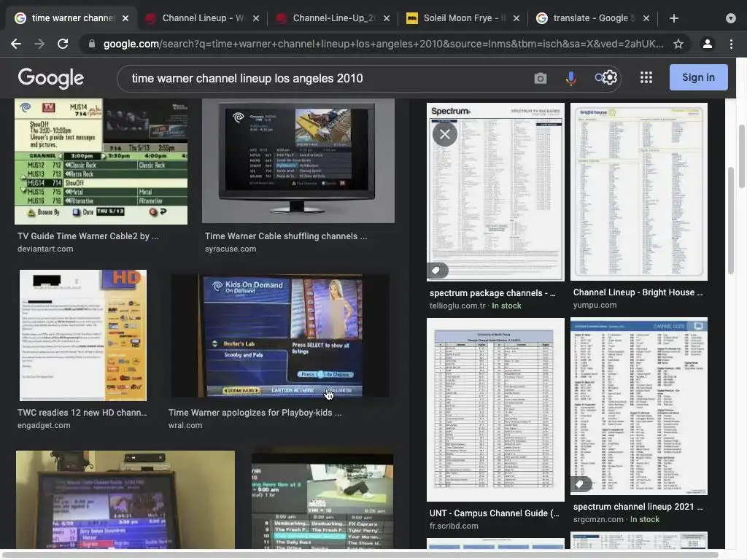The width and height of the screenshot is (747, 560).
Task: Click the product tag icon on Spectrum packages image
Action: (x=436, y=271)
